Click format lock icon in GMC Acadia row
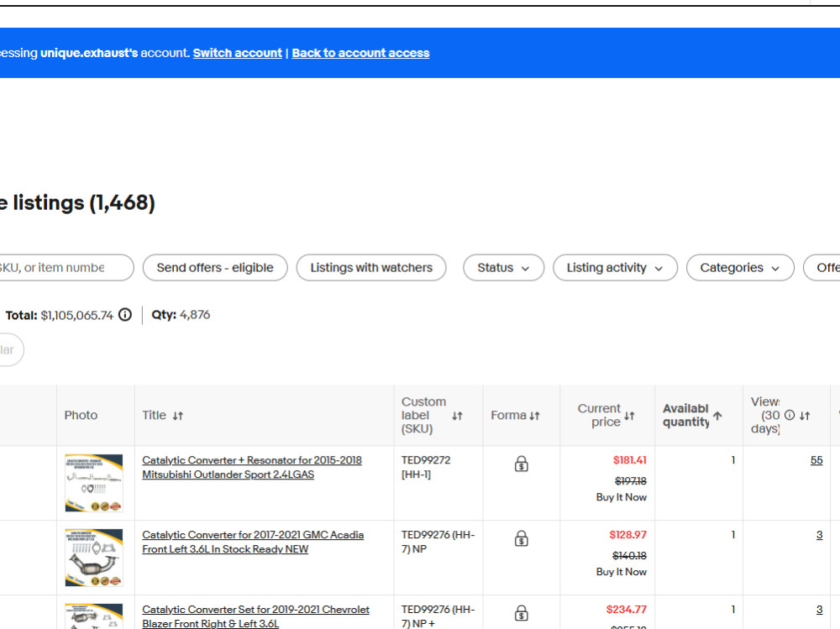 pos(522,538)
